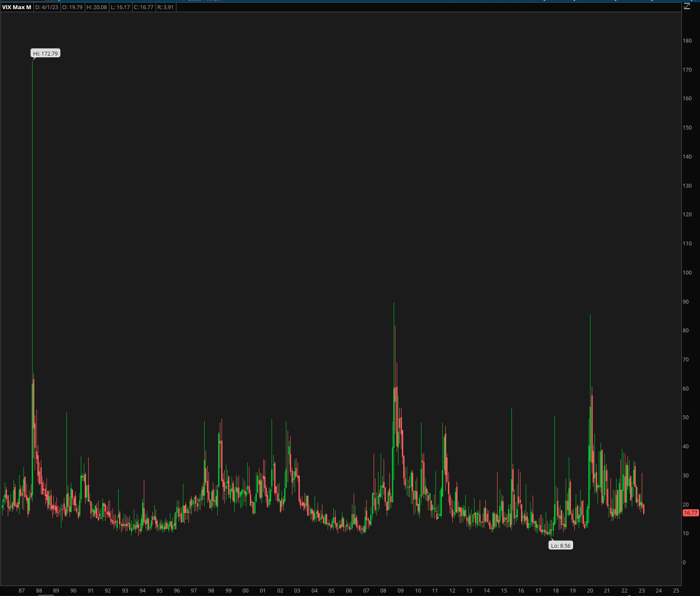The image size is (700, 596).
Task: Select the L: 16.17 low value
Action: coord(120,7)
